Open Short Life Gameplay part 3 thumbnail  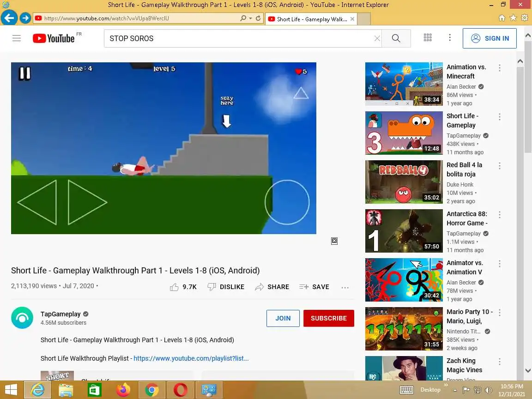coord(404,133)
